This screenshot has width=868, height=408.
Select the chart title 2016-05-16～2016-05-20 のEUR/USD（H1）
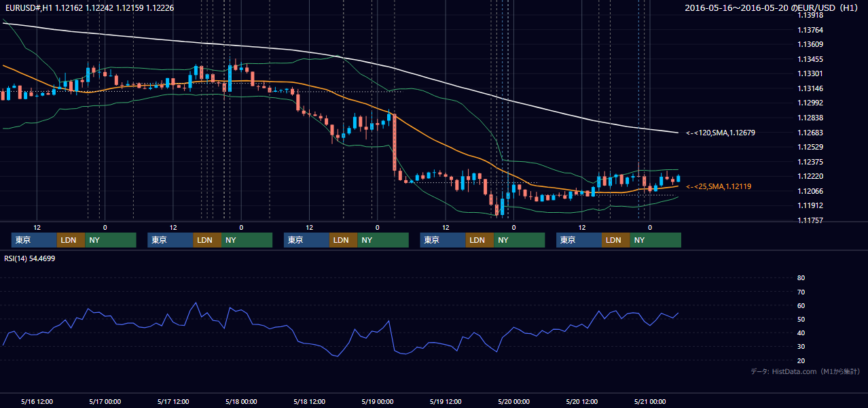click(x=773, y=7)
